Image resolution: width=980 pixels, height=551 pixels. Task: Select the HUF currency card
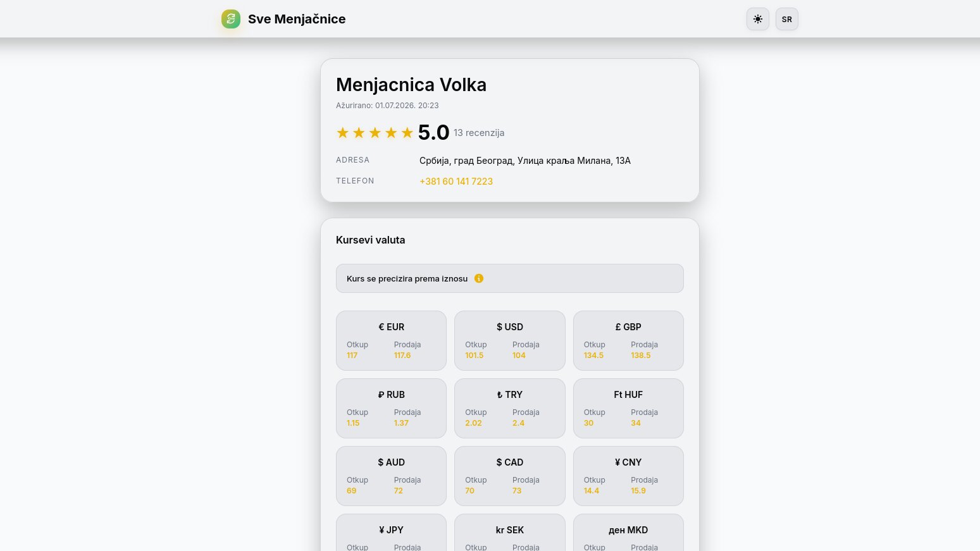click(628, 408)
